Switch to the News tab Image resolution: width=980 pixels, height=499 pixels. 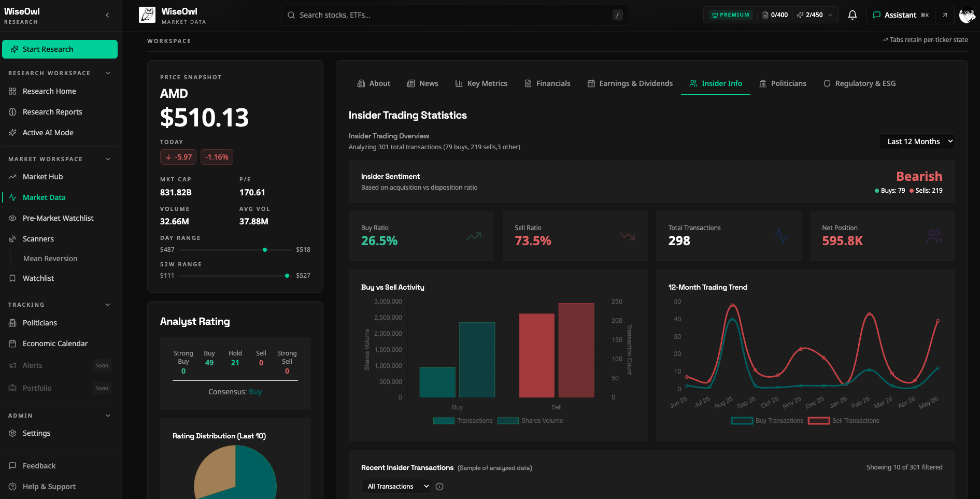(422, 83)
